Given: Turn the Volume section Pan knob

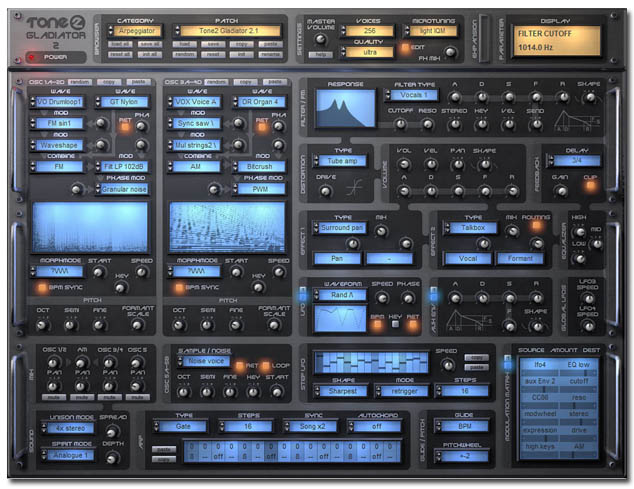Looking at the screenshot, I should click(x=457, y=164).
